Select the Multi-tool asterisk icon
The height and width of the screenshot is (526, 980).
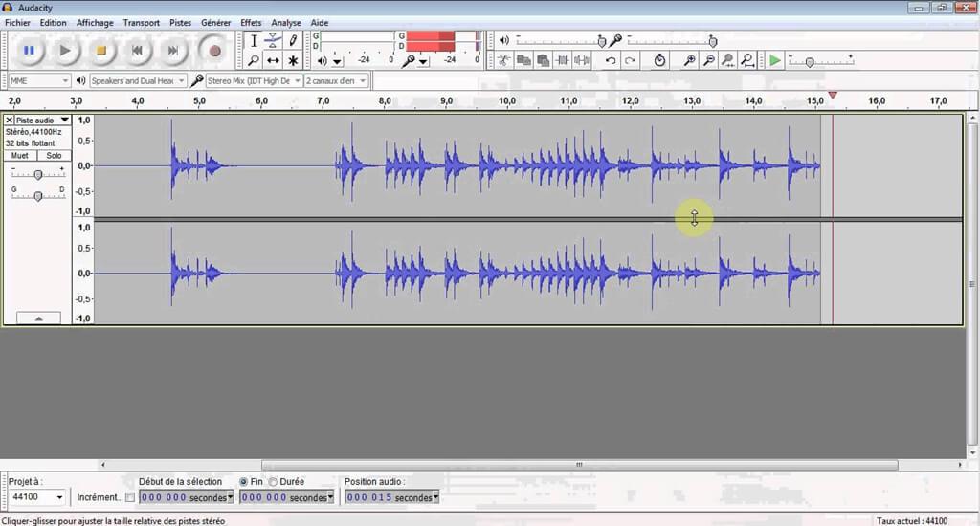(x=293, y=60)
